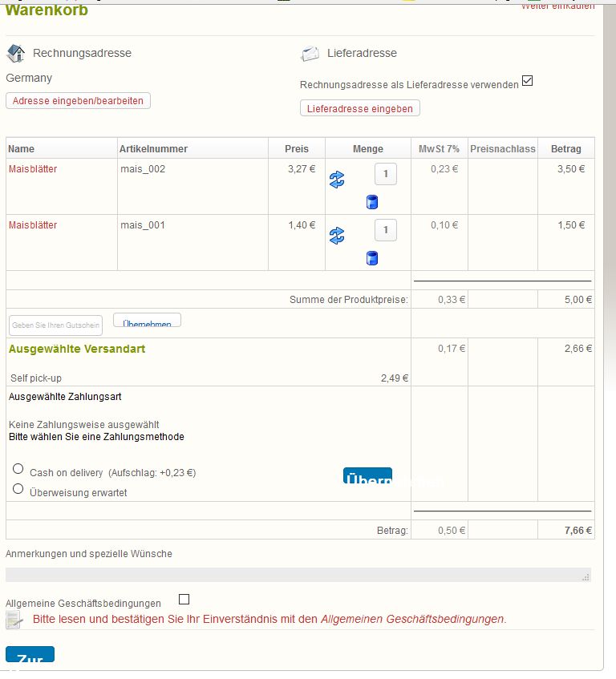Select the Cash on delivery payment option
The image size is (616, 679).
[x=18, y=469]
